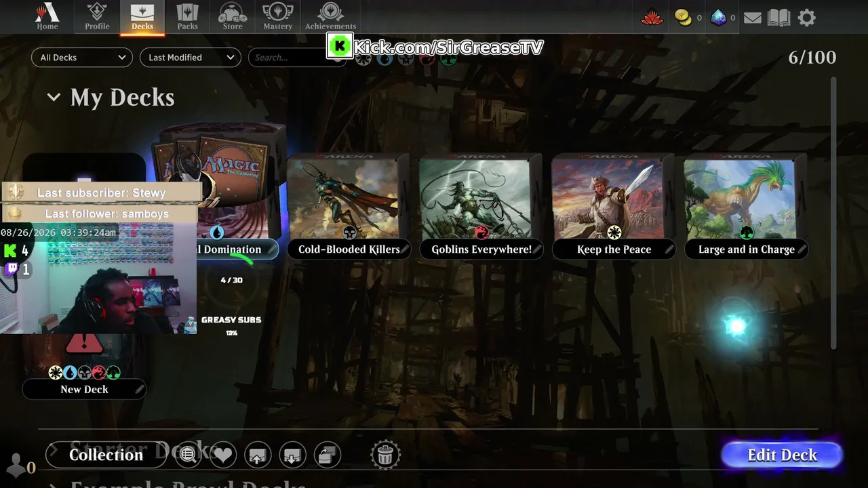The image size is (868, 488).
Task: Click the GREASY SUBS goal label
Action: [231, 320]
